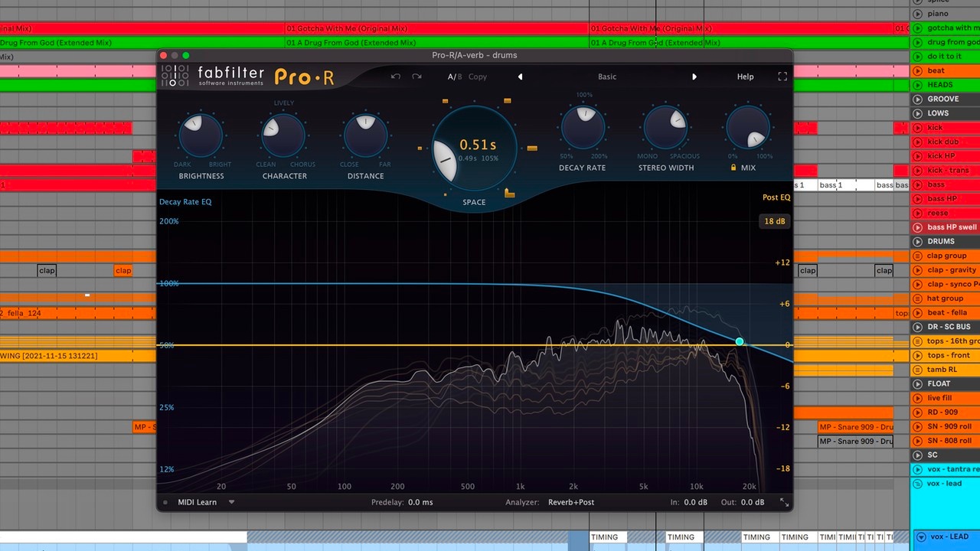980x551 pixels.
Task: Open the Basic preset menu
Action: (607, 77)
